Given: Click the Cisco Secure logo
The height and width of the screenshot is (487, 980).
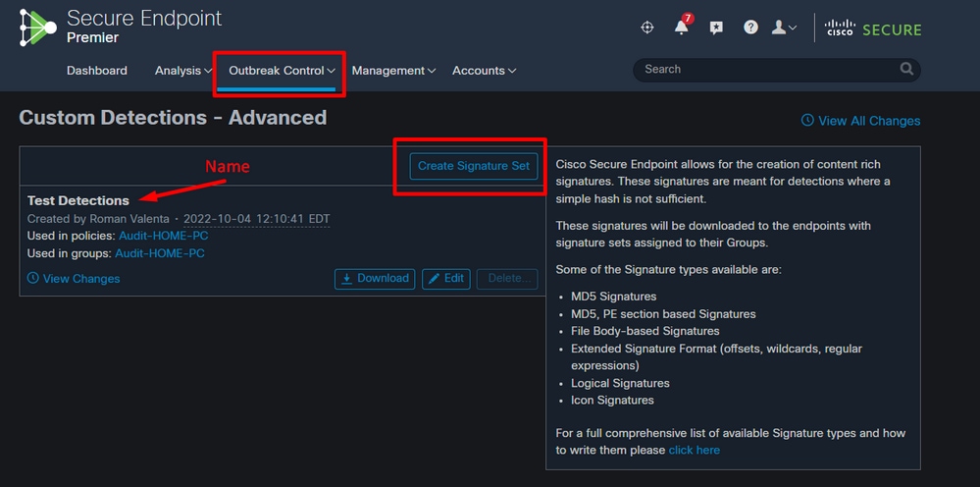Looking at the screenshot, I should [x=873, y=28].
